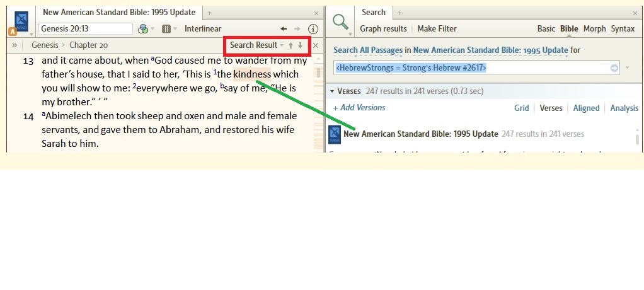Switch to Syntax search type
Viewport: 644px width, 290px height.
coord(623,29)
